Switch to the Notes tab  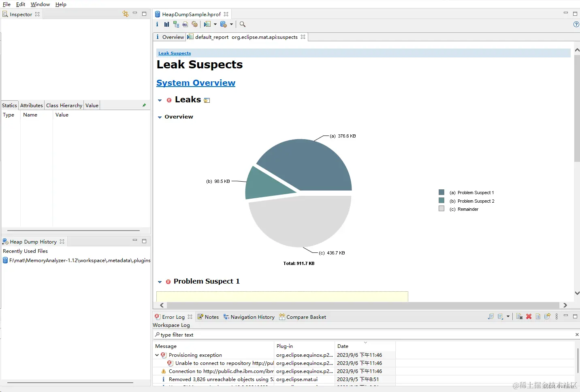click(x=208, y=317)
